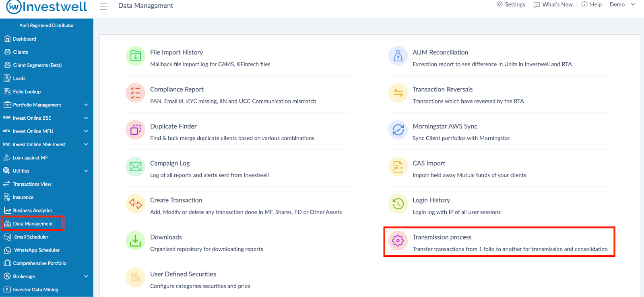Open the Morningstar AWS Sync link
The image size is (644, 297).
coord(445,127)
